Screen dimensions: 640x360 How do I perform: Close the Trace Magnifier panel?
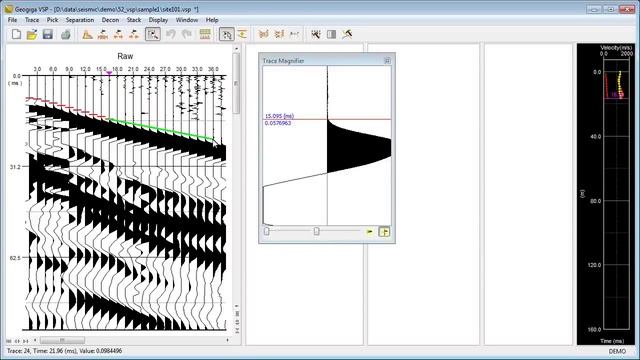tap(387, 60)
